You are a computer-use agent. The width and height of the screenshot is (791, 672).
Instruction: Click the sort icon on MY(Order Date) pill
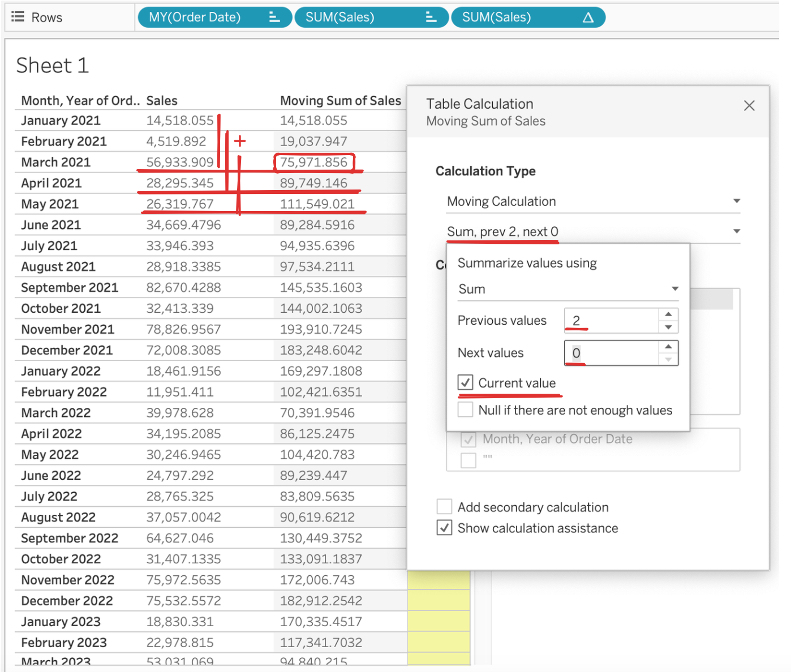[x=274, y=18]
